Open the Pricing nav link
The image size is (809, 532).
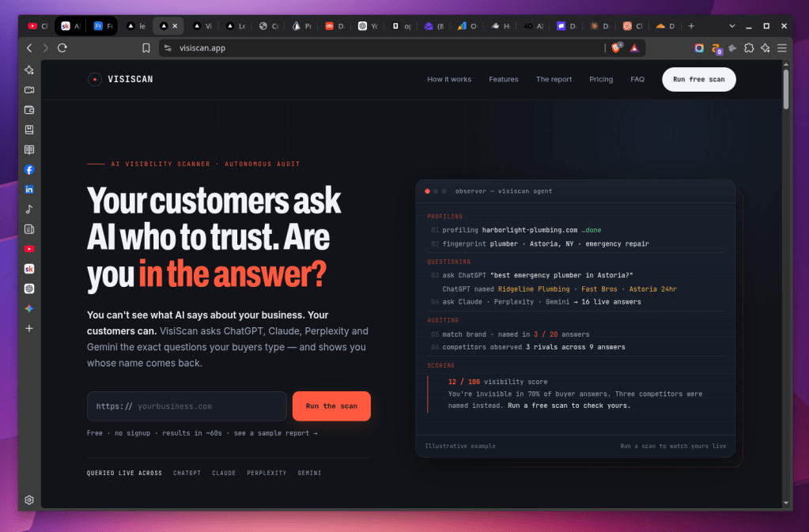(601, 79)
